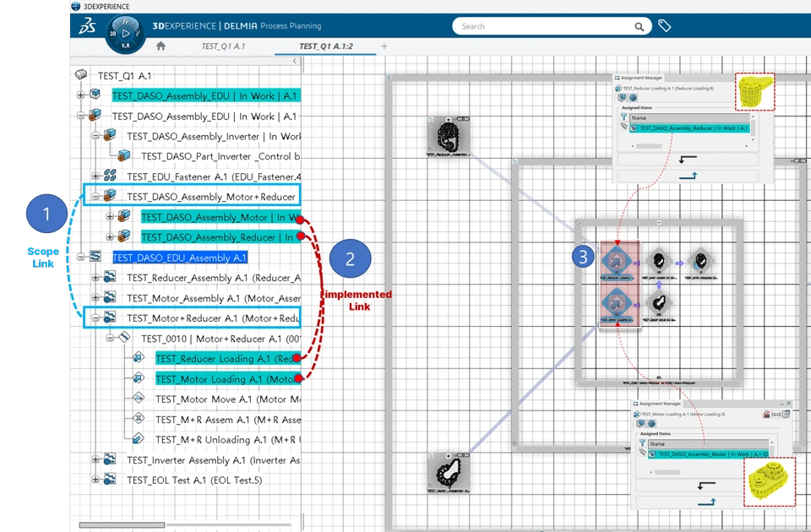Image resolution: width=811 pixels, height=532 pixels.
Task: Open globe tab in upper Assignment Manager
Action: (x=633, y=97)
